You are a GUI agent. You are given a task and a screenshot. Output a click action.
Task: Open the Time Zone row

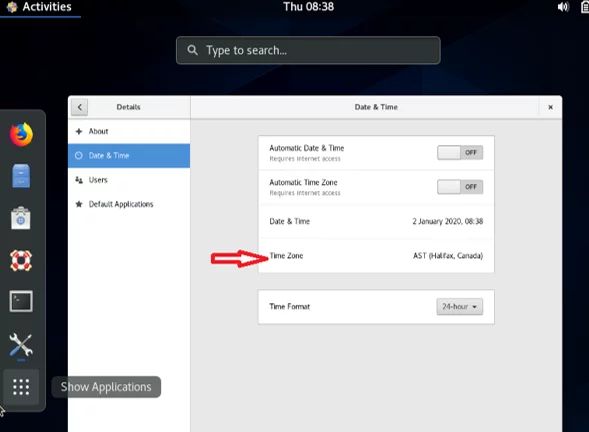(x=376, y=256)
